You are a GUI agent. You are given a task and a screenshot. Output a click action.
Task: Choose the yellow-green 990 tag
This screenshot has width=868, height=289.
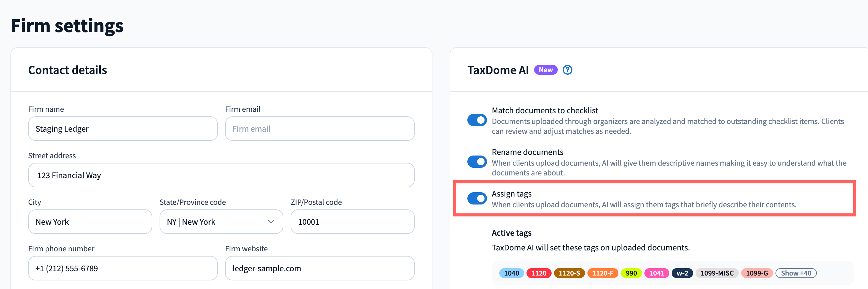coord(631,273)
